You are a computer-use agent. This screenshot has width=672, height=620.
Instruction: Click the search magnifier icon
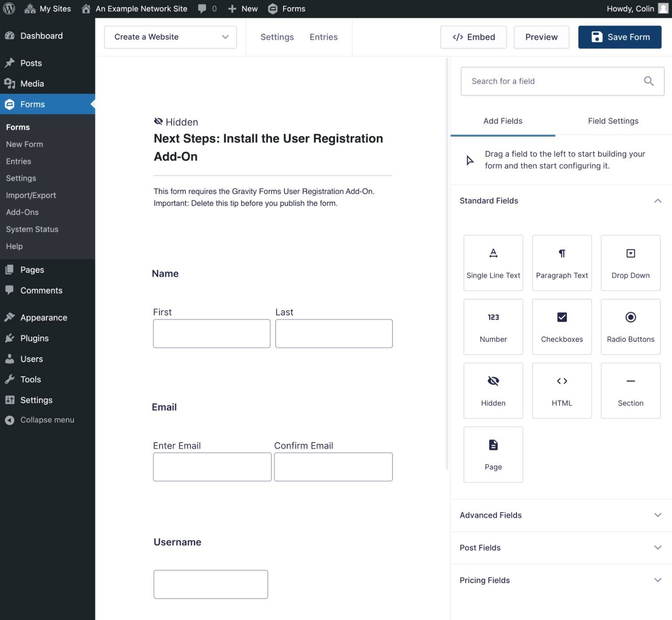(649, 81)
